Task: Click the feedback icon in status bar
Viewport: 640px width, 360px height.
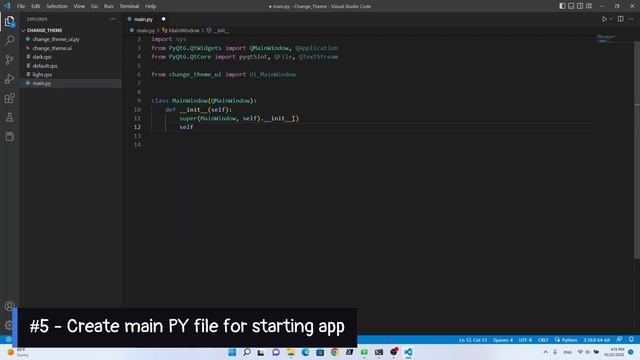Action: click(x=620, y=340)
